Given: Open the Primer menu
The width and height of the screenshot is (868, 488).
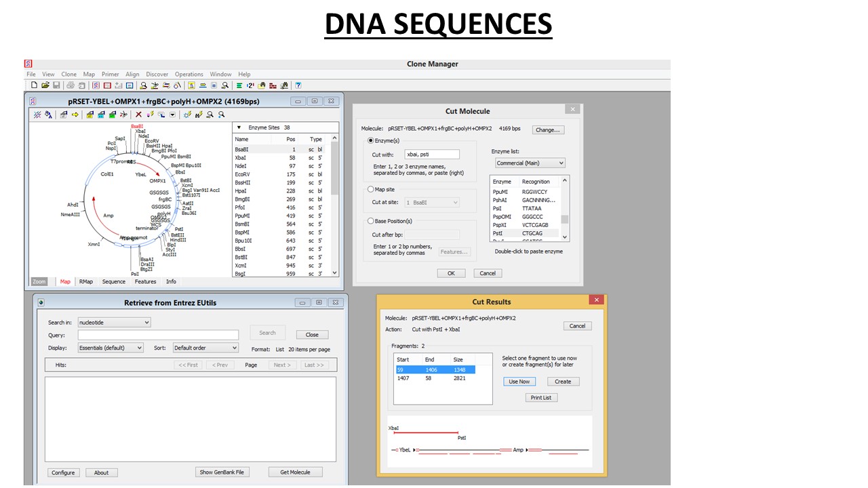Looking at the screenshot, I should click(x=110, y=75).
